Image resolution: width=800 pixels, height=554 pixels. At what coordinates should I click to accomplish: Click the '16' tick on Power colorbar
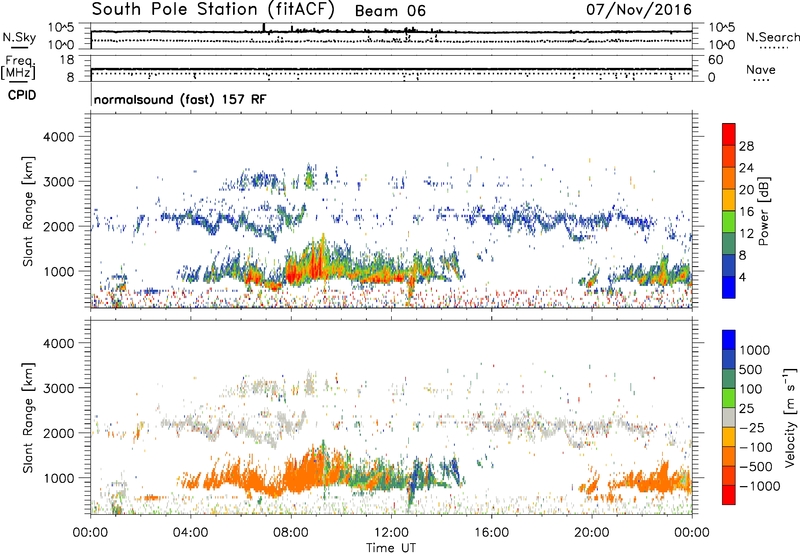746,212
